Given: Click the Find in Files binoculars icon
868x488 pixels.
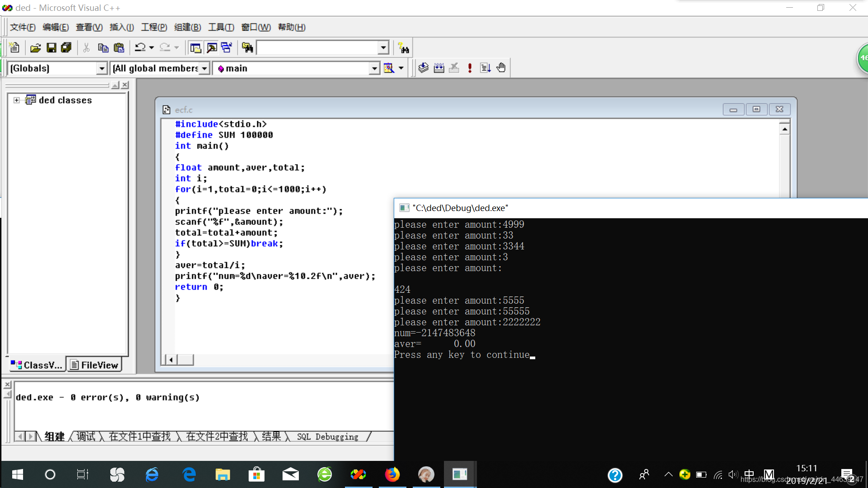Looking at the screenshot, I should coord(247,47).
